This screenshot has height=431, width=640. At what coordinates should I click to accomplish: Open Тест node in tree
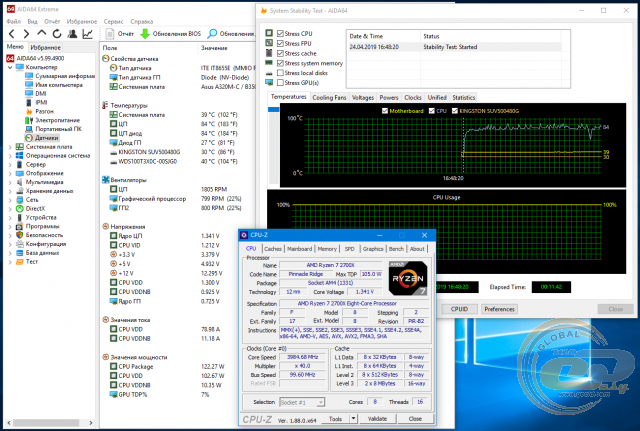31,262
